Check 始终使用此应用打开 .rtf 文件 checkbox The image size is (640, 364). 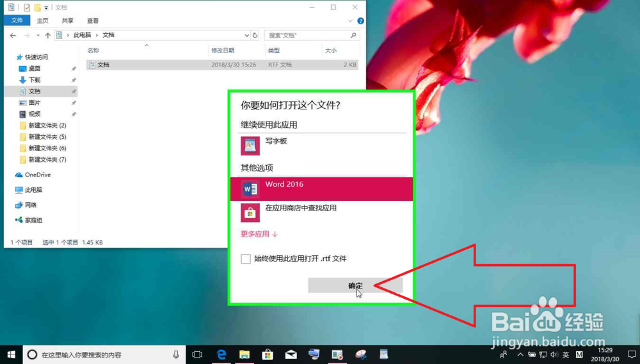tap(246, 258)
